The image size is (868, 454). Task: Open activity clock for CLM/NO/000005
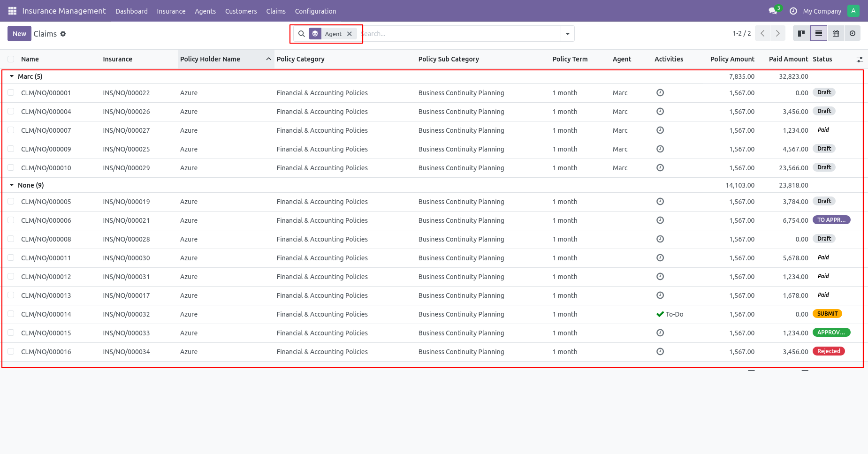(660, 202)
